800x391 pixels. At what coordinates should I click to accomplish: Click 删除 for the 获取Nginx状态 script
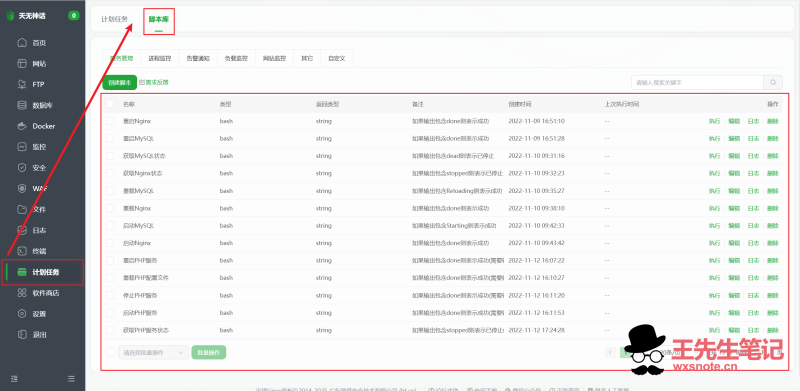coord(773,174)
